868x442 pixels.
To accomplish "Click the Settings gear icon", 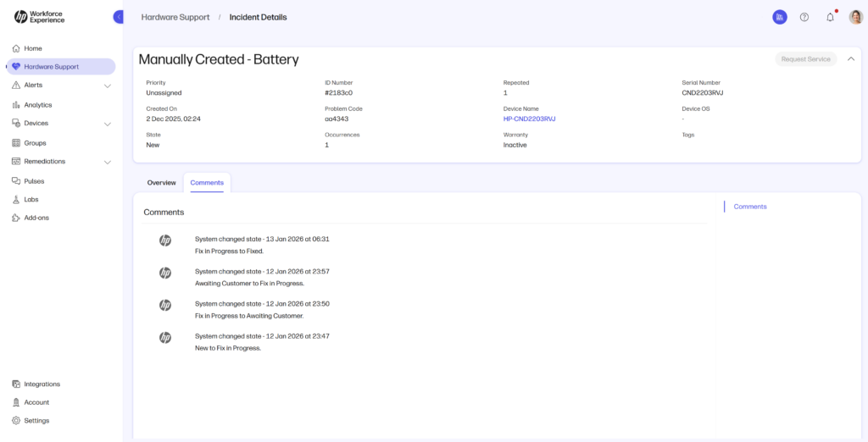I will coord(16,421).
